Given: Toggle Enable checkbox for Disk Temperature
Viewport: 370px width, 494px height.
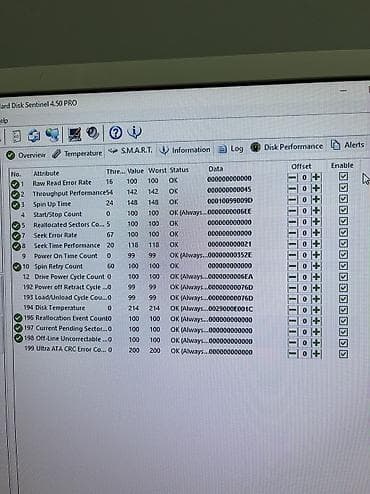Looking at the screenshot, I should coord(343,310).
